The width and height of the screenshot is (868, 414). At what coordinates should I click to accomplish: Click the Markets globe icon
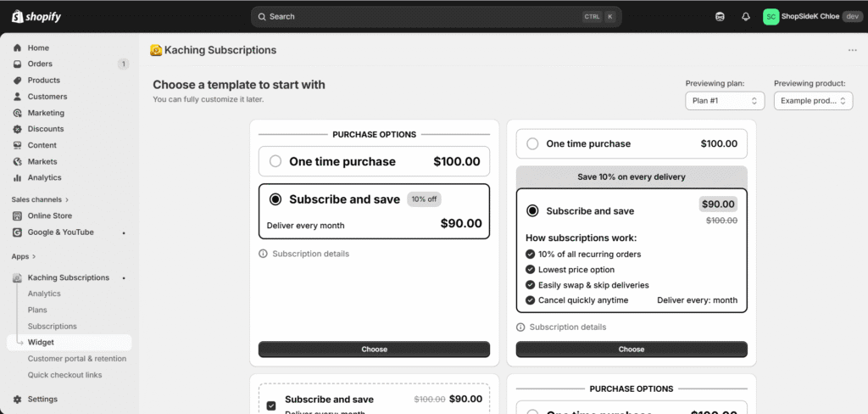tap(17, 161)
